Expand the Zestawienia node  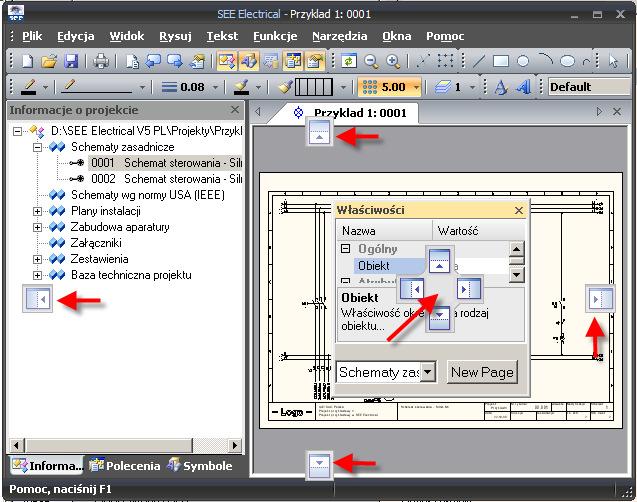(x=37, y=259)
